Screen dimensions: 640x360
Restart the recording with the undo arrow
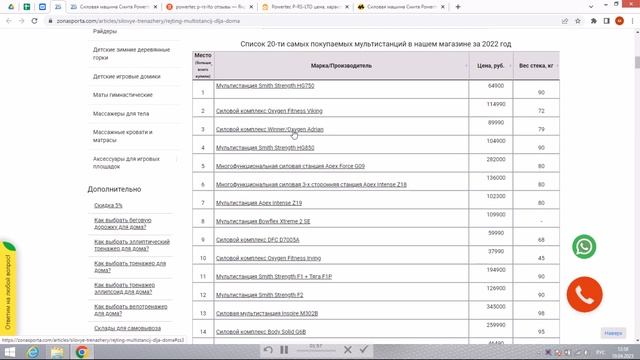click(x=268, y=350)
